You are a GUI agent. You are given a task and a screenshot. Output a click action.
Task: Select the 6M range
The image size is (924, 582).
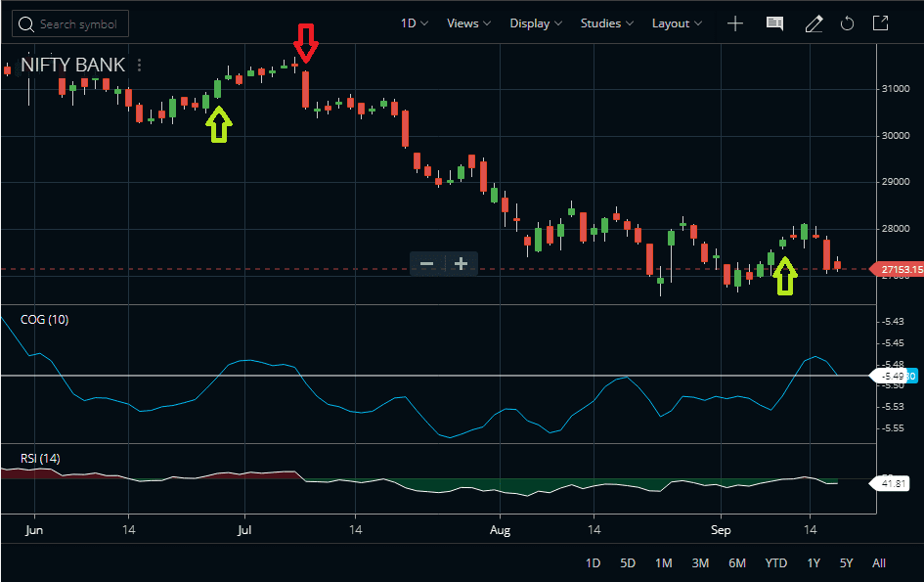(737, 563)
